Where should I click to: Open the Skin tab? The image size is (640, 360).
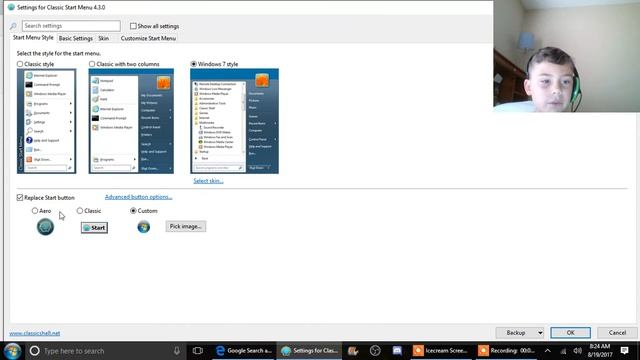point(104,38)
